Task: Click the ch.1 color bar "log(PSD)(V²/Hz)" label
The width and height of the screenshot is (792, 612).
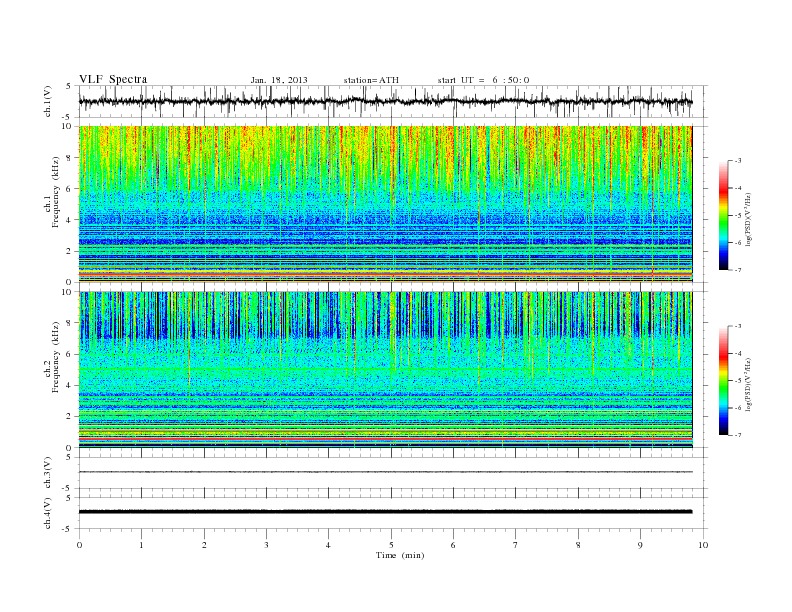Action: pyautogui.click(x=749, y=219)
